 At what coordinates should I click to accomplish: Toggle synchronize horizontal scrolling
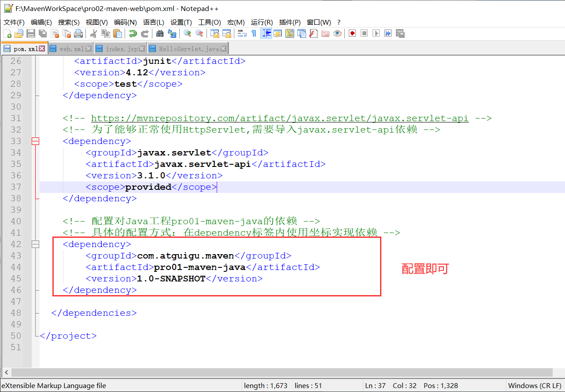[226, 33]
